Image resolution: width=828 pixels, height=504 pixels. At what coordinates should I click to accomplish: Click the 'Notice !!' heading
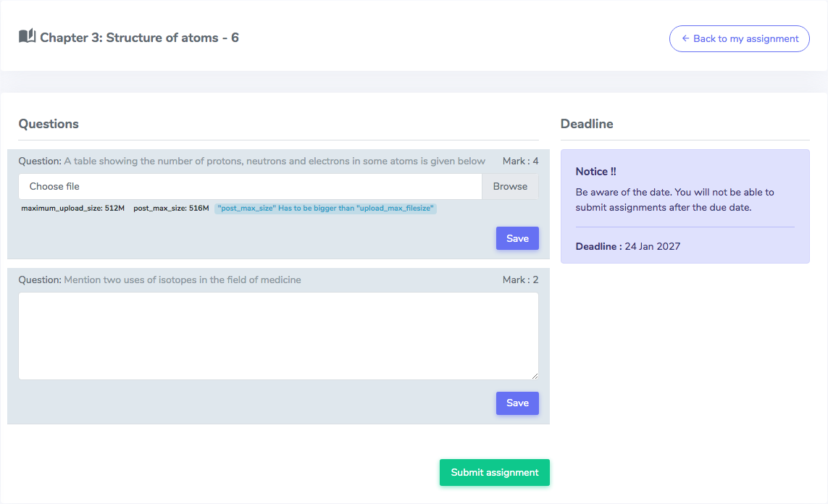(595, 172)
